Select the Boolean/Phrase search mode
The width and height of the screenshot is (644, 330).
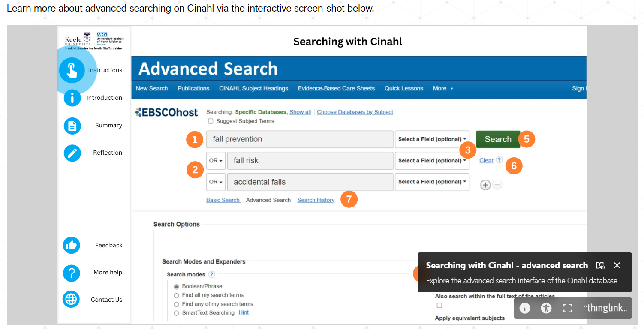(x=176, y=286)
